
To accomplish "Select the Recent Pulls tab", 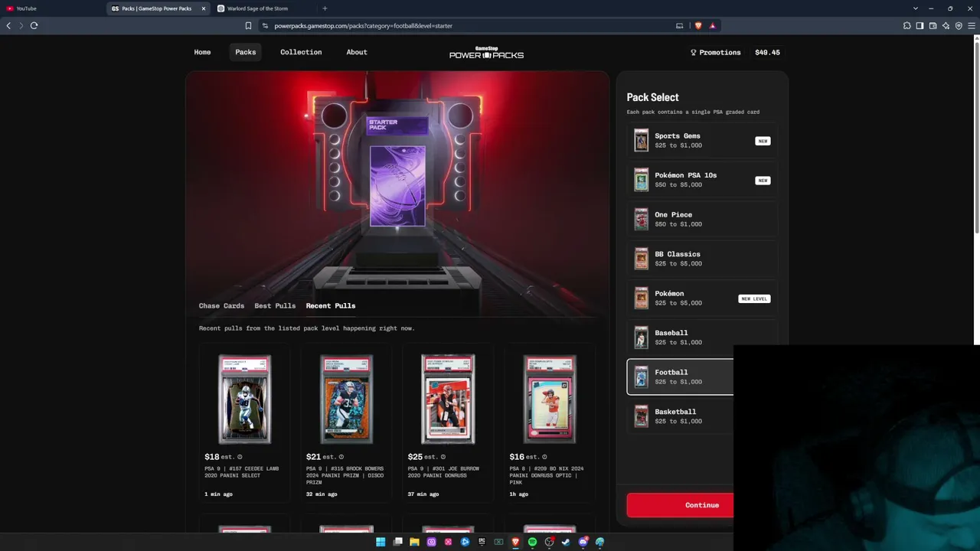I will (331, 305).
